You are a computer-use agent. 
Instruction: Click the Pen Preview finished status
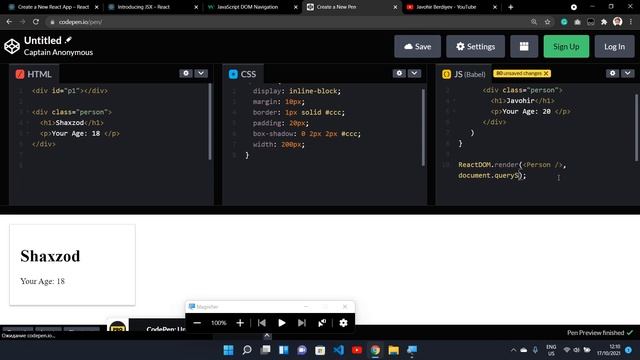(x=600, y=333)
